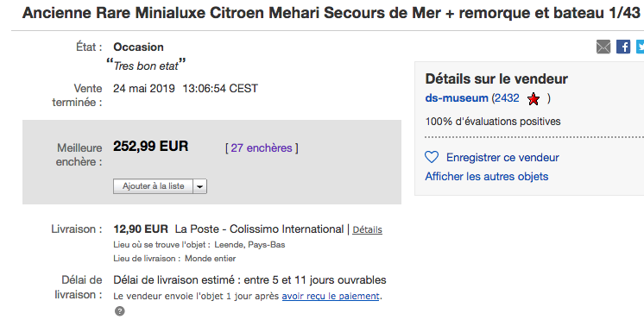
Task: Click the Ajouter à la liste button
Action: point(153,186)
